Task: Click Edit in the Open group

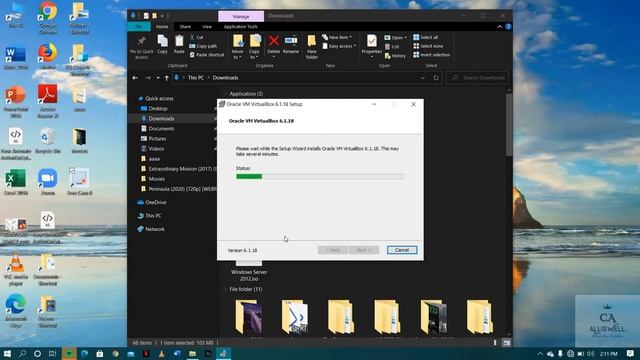Action: point(392,47)
